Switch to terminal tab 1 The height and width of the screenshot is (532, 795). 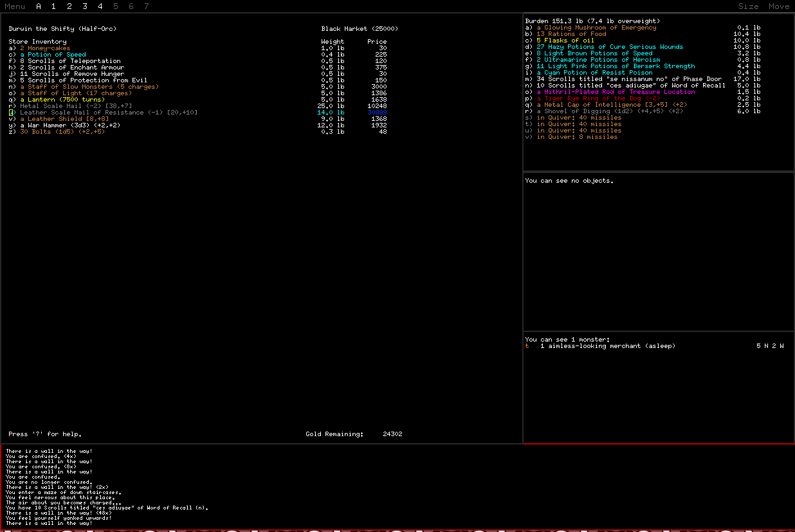pyautogui.click(x=53, y=6)
